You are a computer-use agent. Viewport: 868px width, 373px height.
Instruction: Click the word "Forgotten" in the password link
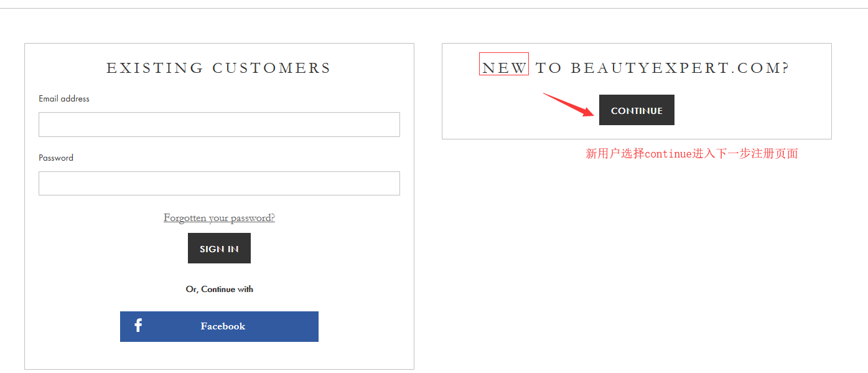pos(185,218)
